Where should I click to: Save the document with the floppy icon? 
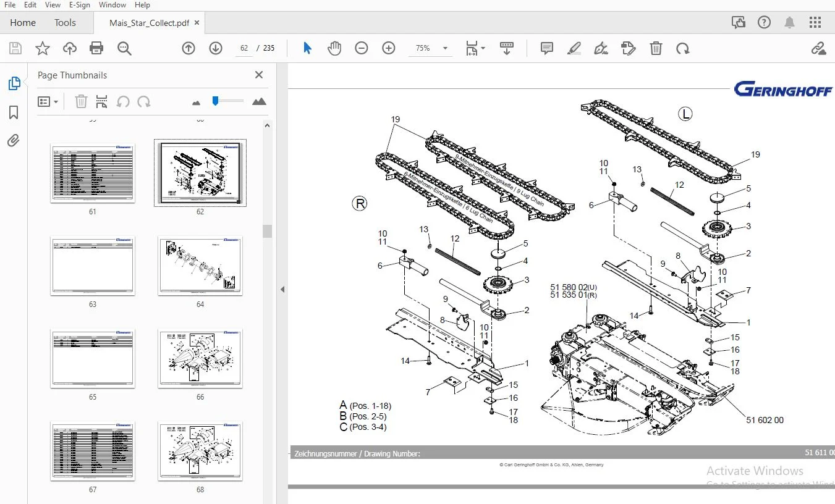tap(15, 48)
